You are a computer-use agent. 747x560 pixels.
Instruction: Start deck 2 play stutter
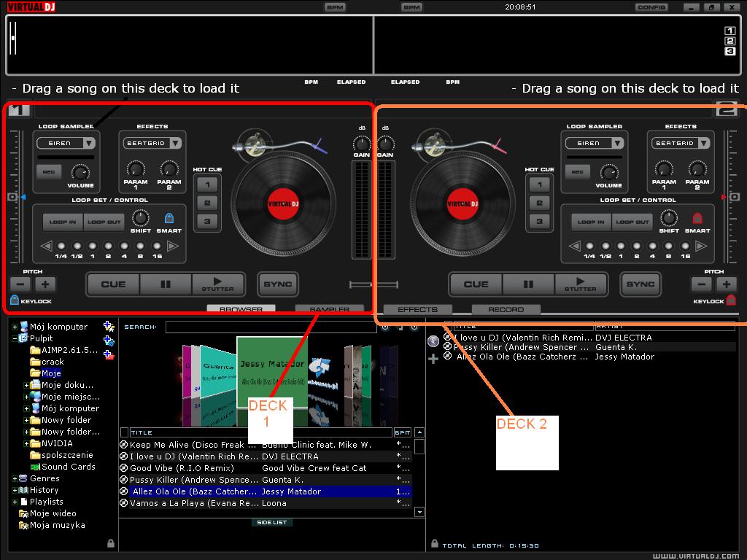click(x=580, y=284)
